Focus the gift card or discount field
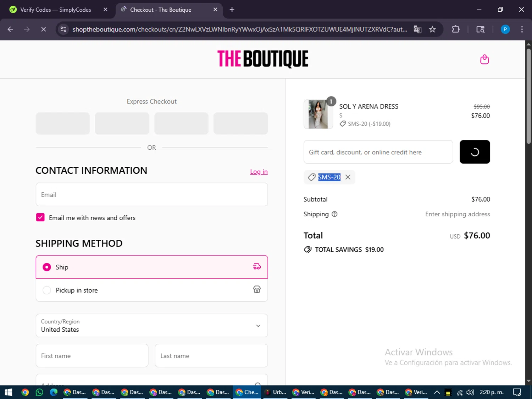Viewport: 532px width, 399px height. coord(378,152)
